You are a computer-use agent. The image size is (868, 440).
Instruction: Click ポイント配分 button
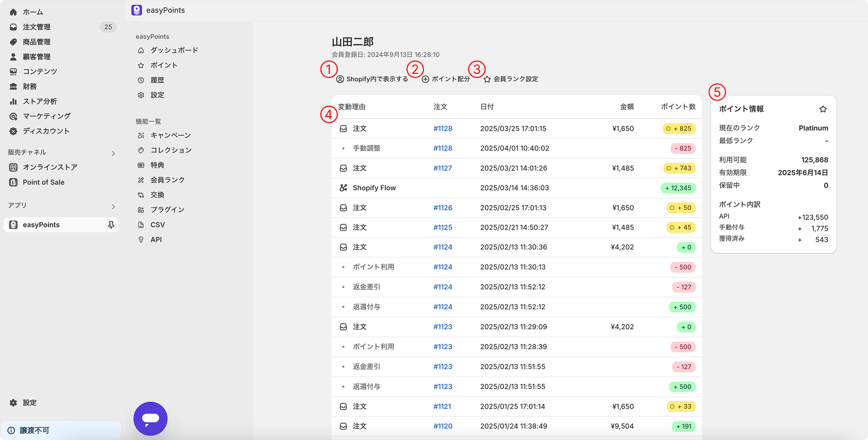[446, 79]
